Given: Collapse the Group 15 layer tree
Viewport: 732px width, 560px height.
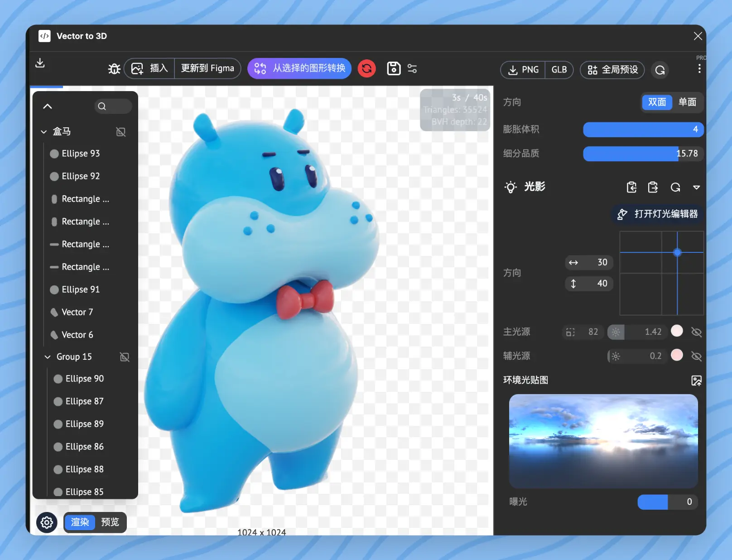Looking at the screenshot, I should click(x=48, y=357).
